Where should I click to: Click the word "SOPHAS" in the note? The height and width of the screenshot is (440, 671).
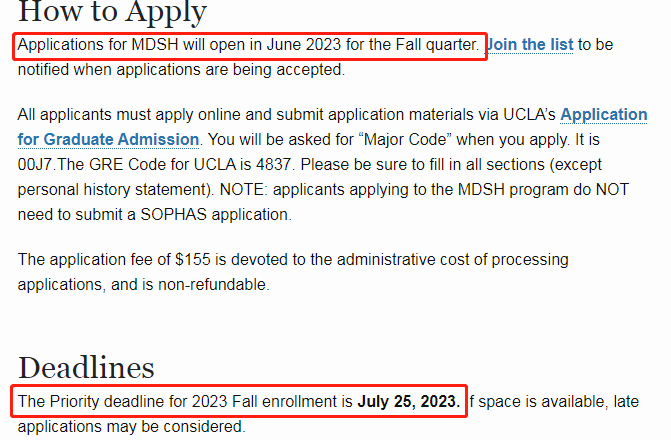pos(174,214)
